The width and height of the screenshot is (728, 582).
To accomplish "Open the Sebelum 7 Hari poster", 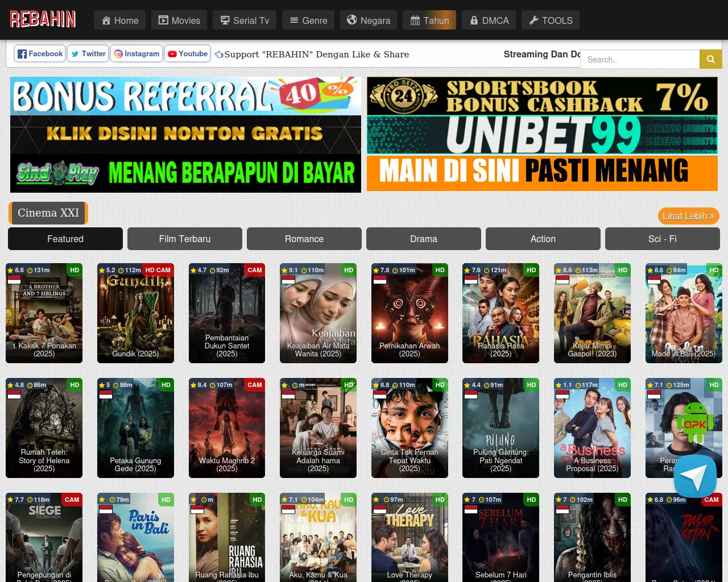I will (500, 538).
